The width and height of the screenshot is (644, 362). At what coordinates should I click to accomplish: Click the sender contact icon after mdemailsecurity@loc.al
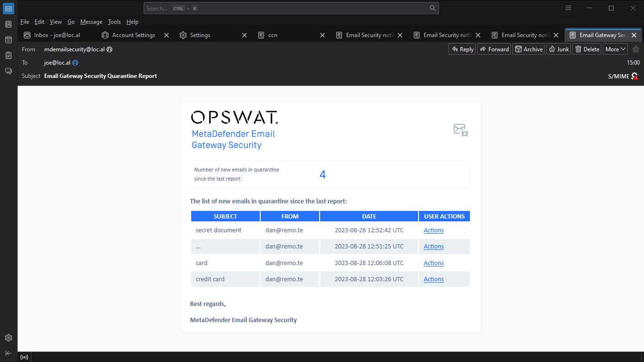pos(109,49)
